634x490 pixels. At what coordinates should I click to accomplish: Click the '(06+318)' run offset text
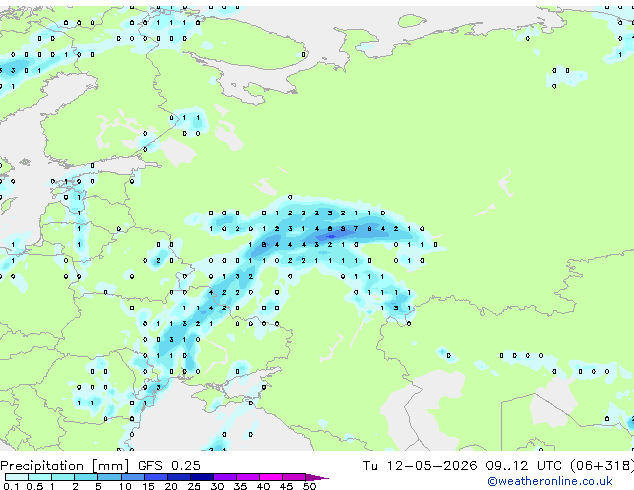pyautogui.click(x=602, y=466)
